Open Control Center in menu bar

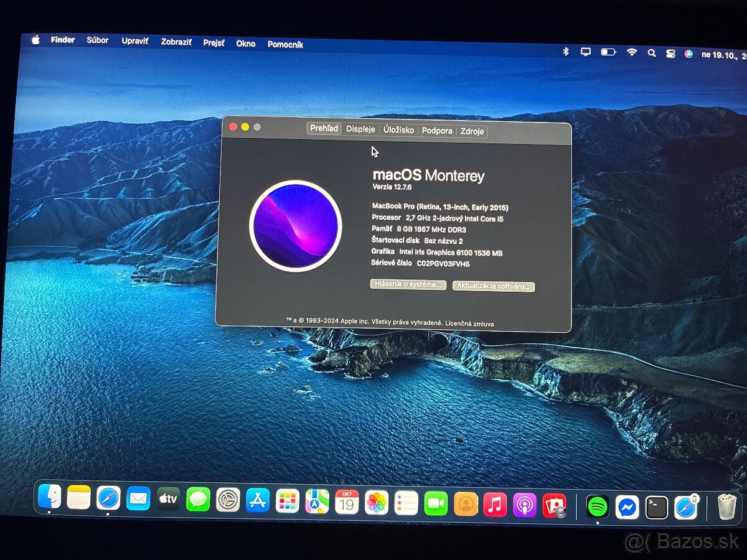coord(670,54)
